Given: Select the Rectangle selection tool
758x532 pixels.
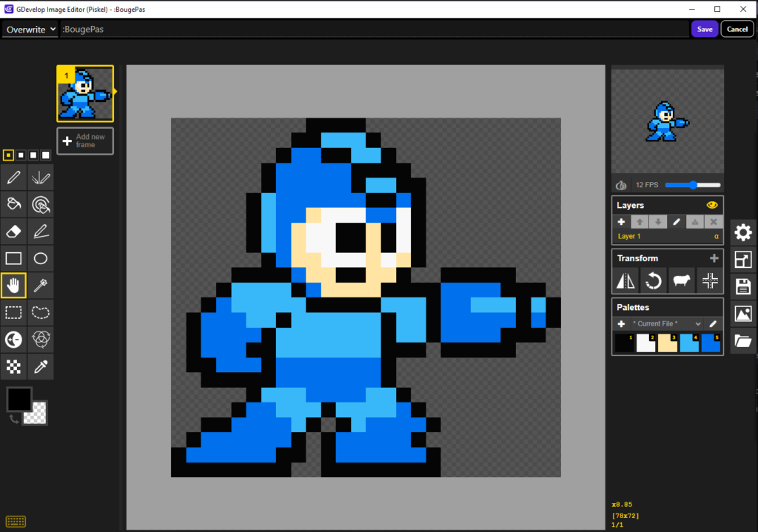Looking at the screenshot, I should pos(13,313).
